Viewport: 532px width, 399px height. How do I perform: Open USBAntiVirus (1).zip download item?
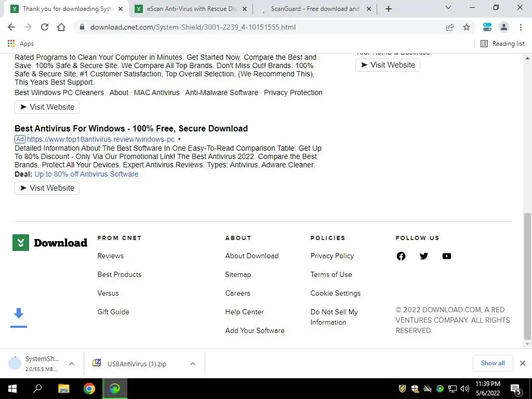pyautogui.click(x=137, y=364)
